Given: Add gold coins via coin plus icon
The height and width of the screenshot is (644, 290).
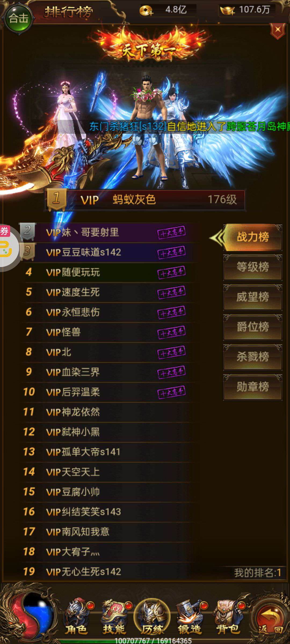Looking at the screenshot, I should [x=146, y=11].
